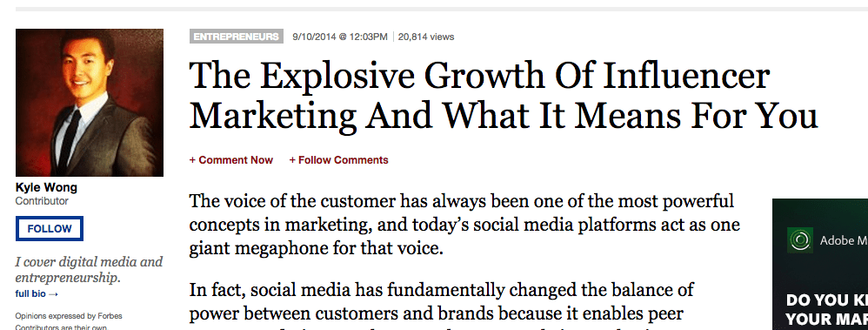
Task: Open the ad's DO YOU K... headline text
Action: coord(826,310)
